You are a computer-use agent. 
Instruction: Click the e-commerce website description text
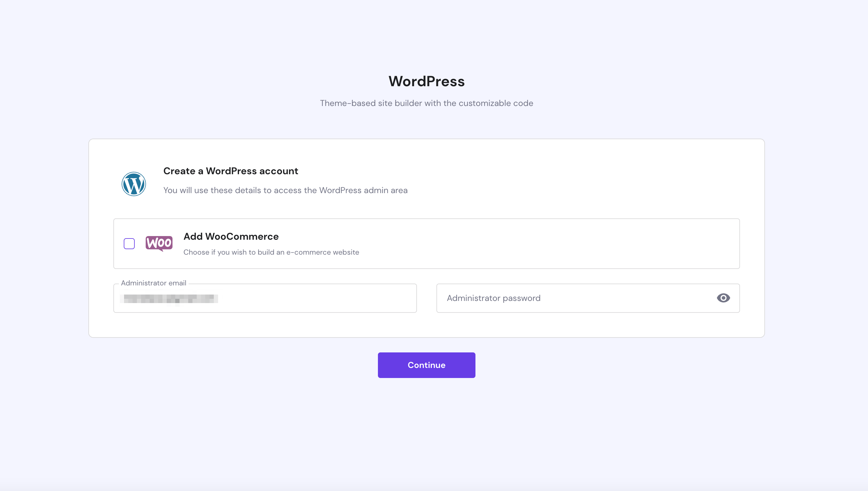pyautogui.click(x=271, y=252)
